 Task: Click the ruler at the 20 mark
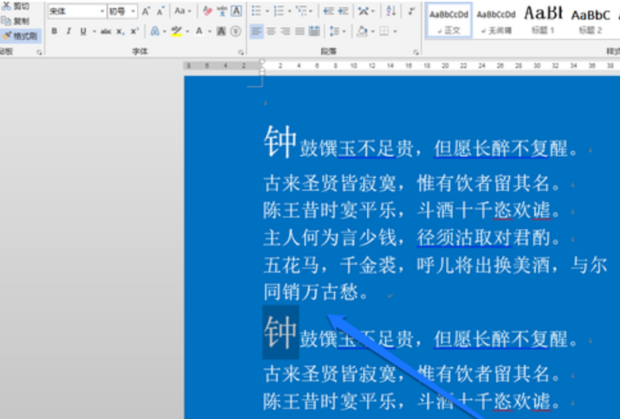tap(445, 66)
